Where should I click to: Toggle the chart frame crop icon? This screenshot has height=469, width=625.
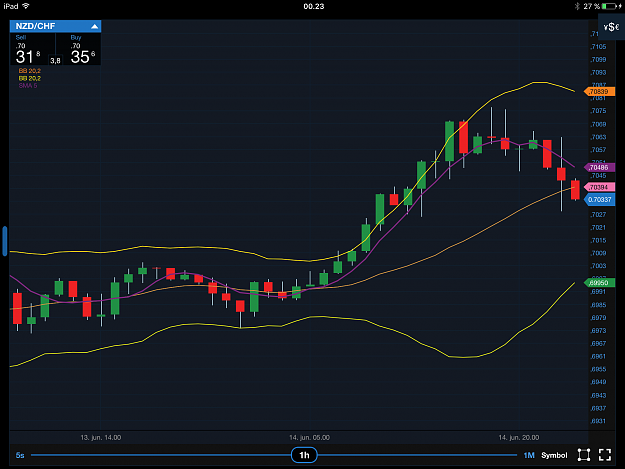584,455
